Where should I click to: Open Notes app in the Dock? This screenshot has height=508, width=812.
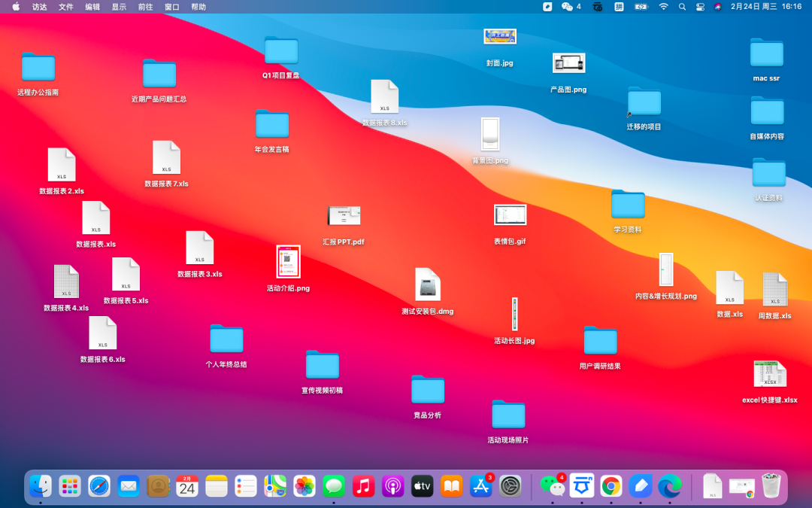pyautogui.click(x=217, y=486)
